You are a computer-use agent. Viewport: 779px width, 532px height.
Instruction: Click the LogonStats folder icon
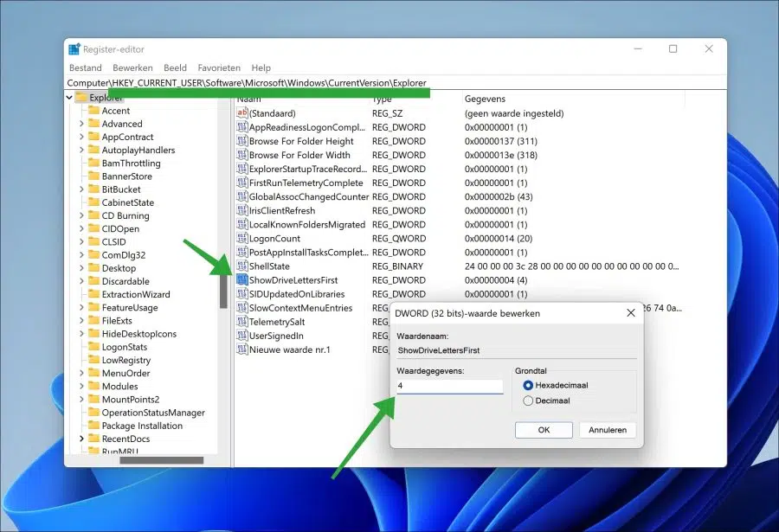pyautogui.click(x=93, y=347)
